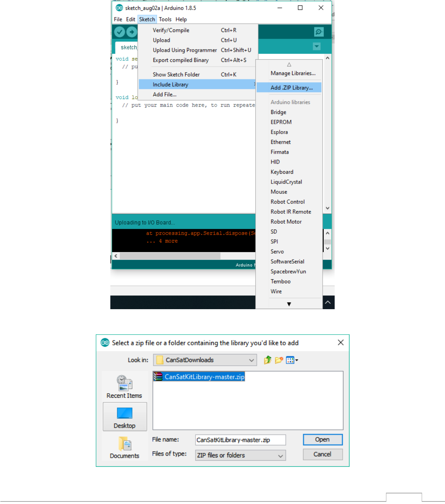Select the Keyboard library
445x504 pixels.
pos(289,172)
